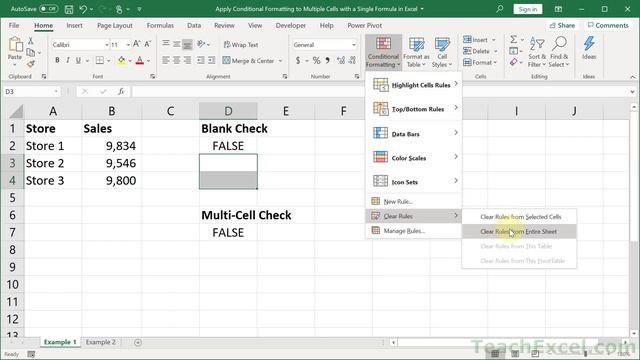
Task: Toggle Align Left in alignment group
Action: (x=166, y=60)
